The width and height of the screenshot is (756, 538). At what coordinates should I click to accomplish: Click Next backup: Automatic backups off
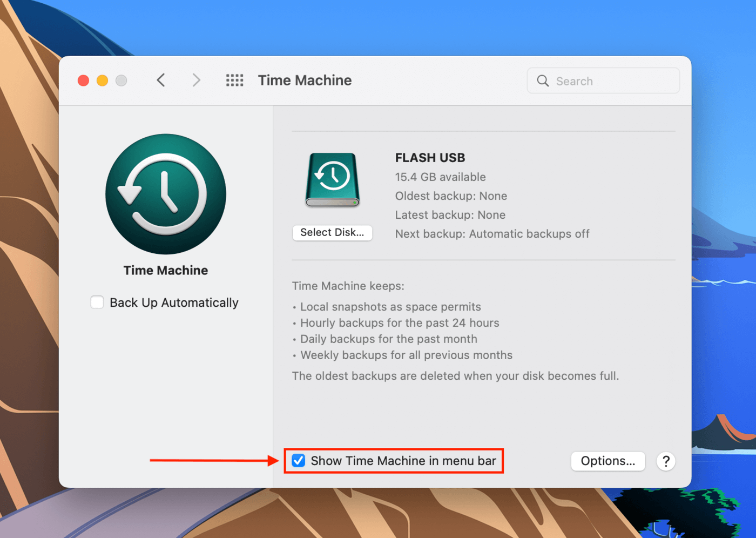point(492,234)
